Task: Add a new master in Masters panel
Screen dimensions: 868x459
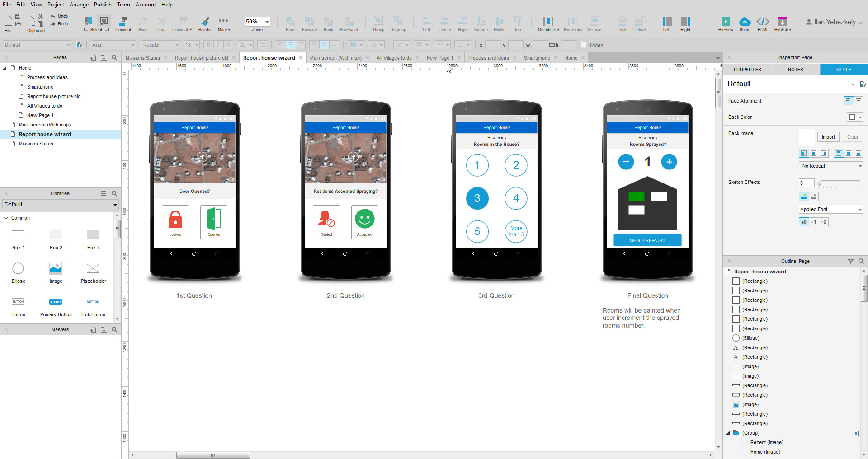Action: [x=93, y=329]
